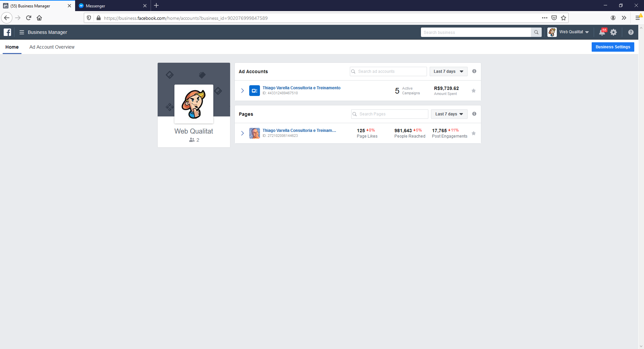Open Business Settings

(613, 47)
